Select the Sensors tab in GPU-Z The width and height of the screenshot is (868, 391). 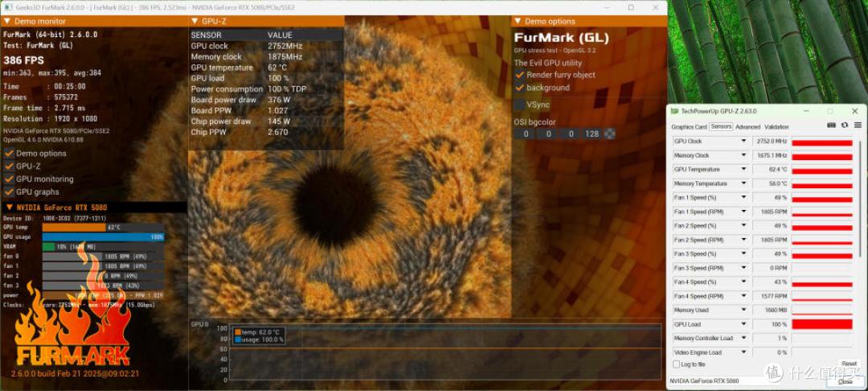(x=721, y=126)
